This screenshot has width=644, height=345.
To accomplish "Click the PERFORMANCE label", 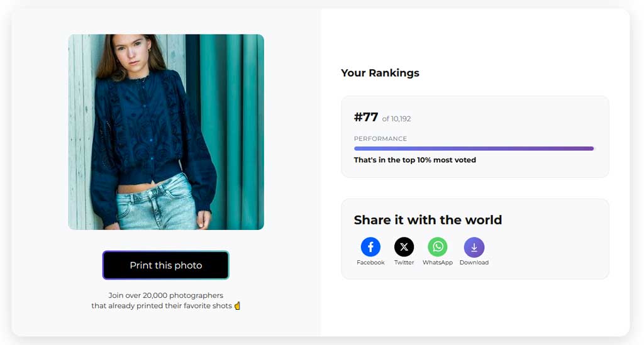I will pos(380,139).
